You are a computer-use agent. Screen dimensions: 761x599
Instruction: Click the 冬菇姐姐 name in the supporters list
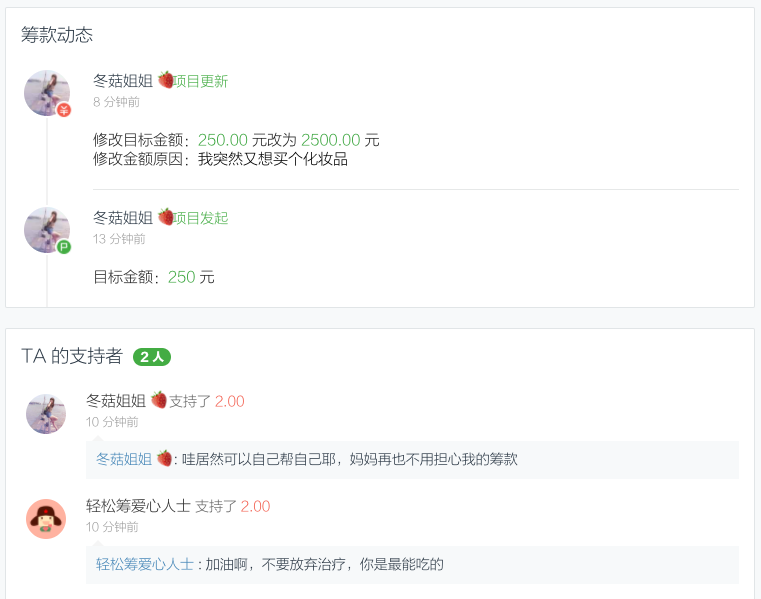116,401
